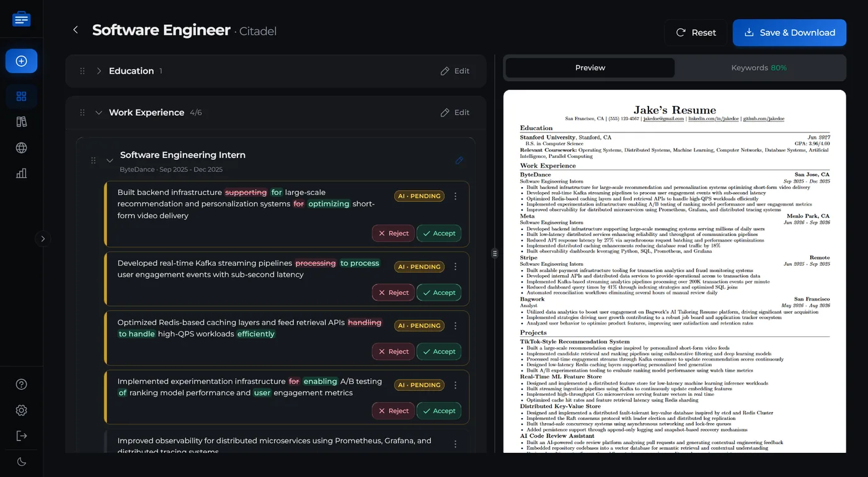Click the pencil icon for Software Engineering Intern
The image size is (868, 477).
459,160
